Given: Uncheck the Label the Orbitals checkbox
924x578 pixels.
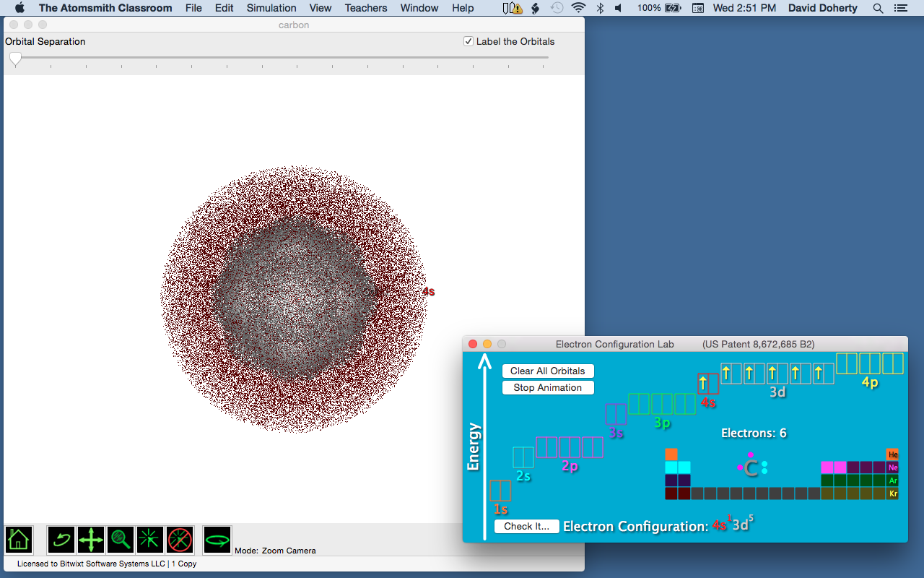Looking at the screenshot, I should [x=468, y=42].
